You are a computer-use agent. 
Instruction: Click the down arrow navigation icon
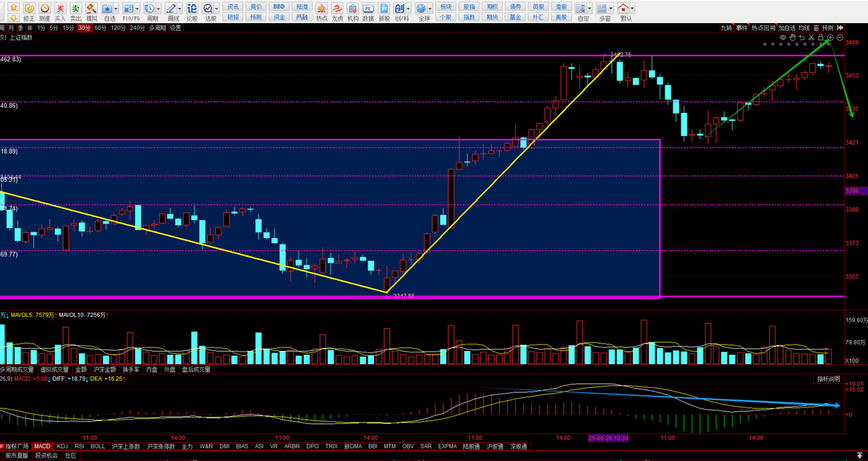click(x=14, y=17)
